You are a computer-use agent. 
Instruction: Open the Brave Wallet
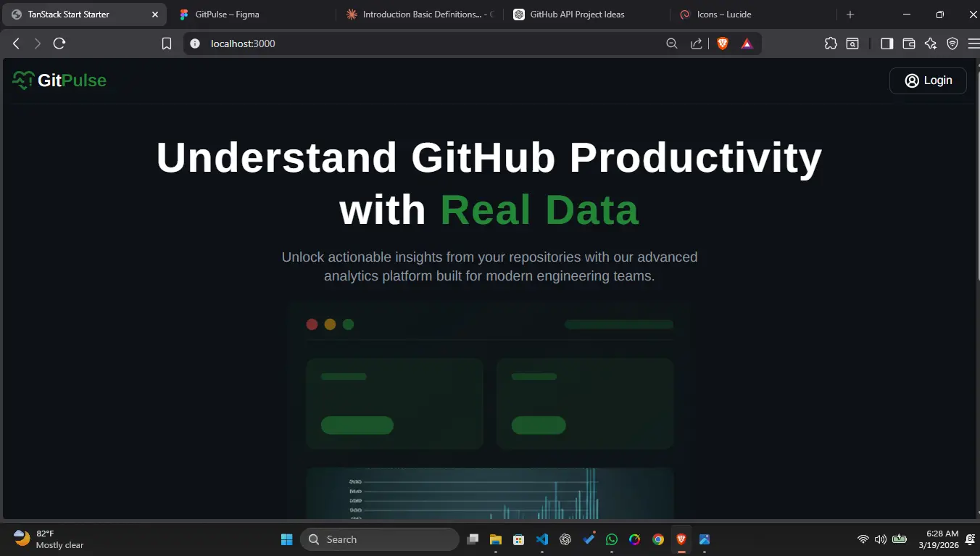(x=908, y=43)
